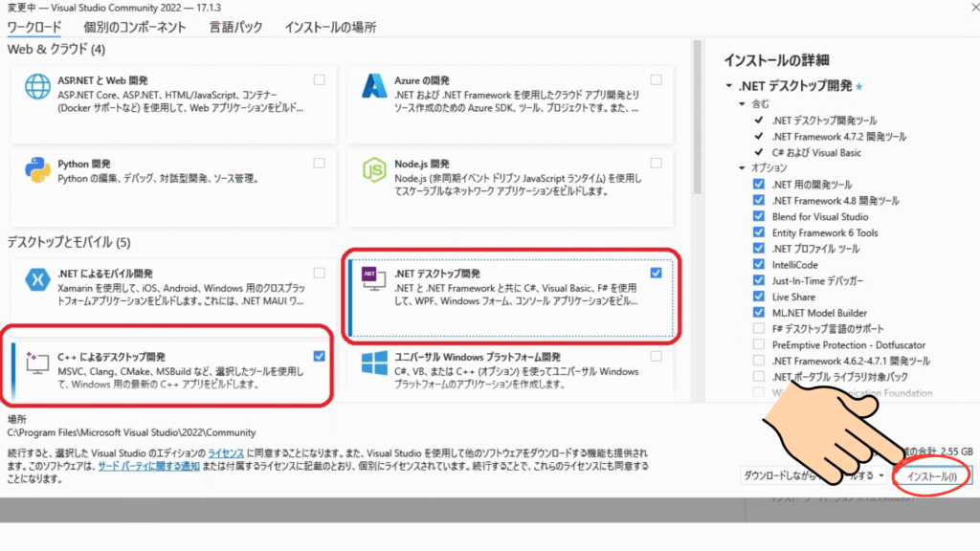Uncheck the .NET 用の開発ツール option
This screenshot has height=551, width=980.
coord(759,185)
